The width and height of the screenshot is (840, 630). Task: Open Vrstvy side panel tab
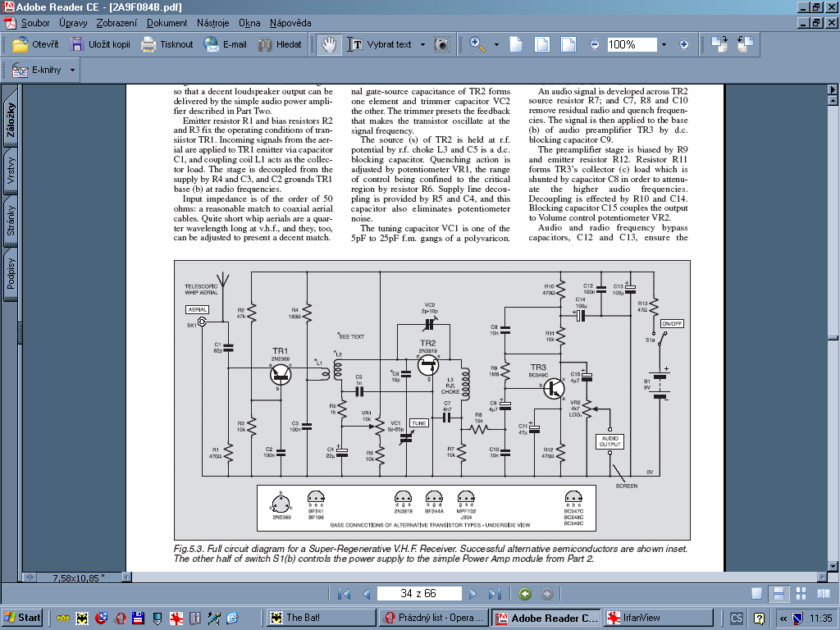pos(11,171)
